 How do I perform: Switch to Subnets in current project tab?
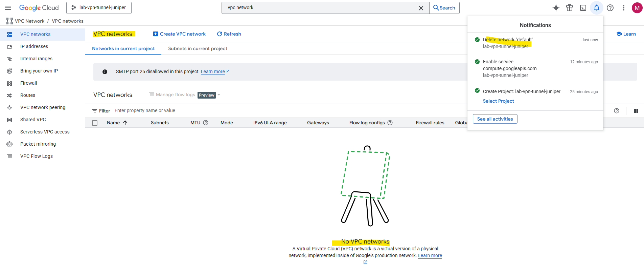[198, 48]
